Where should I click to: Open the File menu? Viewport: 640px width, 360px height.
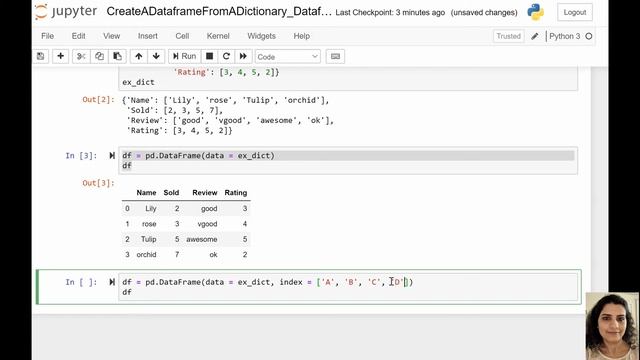point(47,36)
